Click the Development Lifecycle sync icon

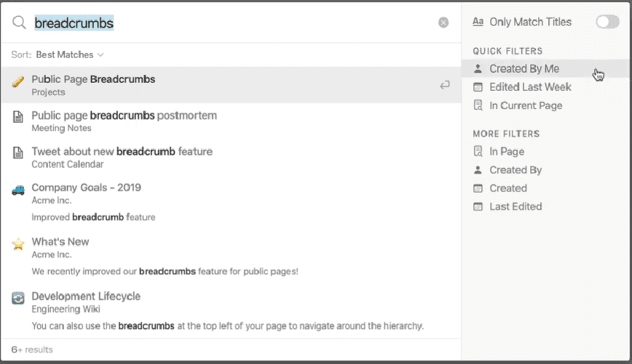pos(18,298)
